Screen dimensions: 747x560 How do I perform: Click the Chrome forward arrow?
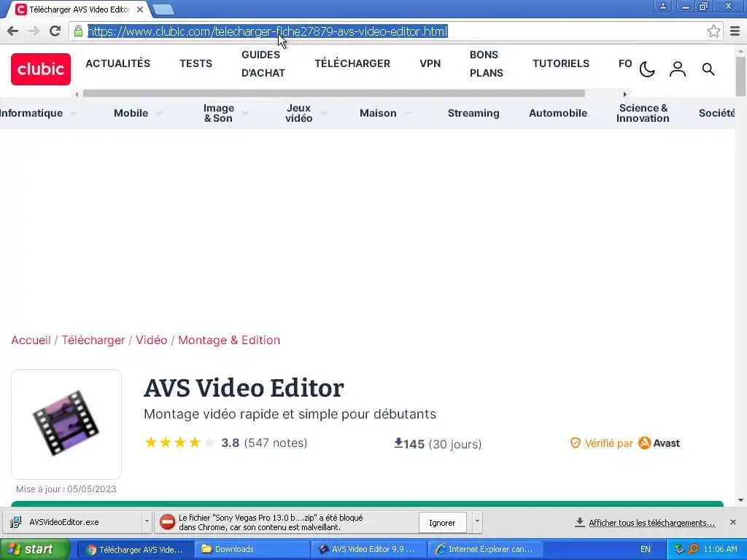[x=34, y=31]
